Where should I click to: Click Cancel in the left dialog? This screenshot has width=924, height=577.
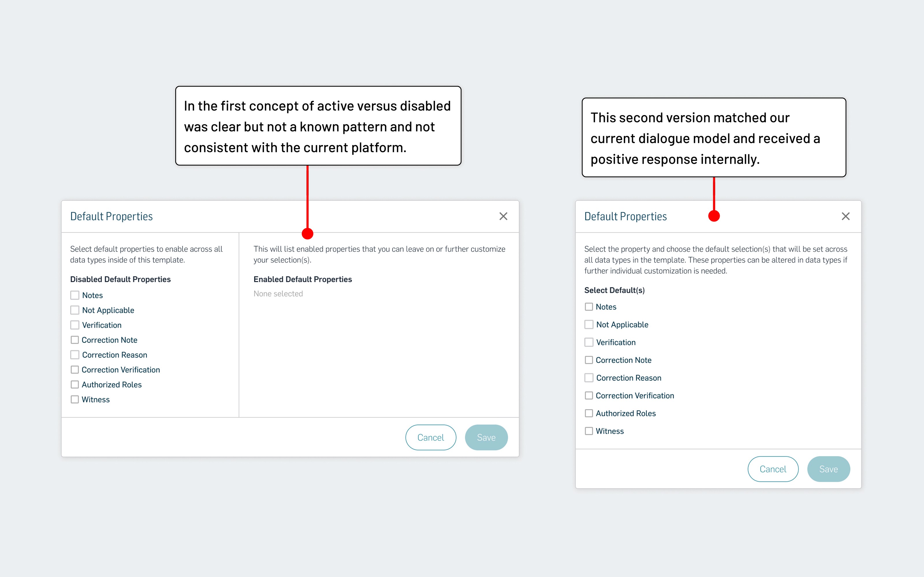(x=430, y=437)
